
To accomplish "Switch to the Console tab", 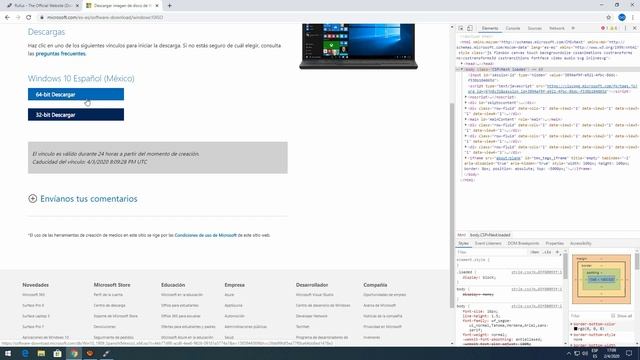I will click(x=513, y=28).
